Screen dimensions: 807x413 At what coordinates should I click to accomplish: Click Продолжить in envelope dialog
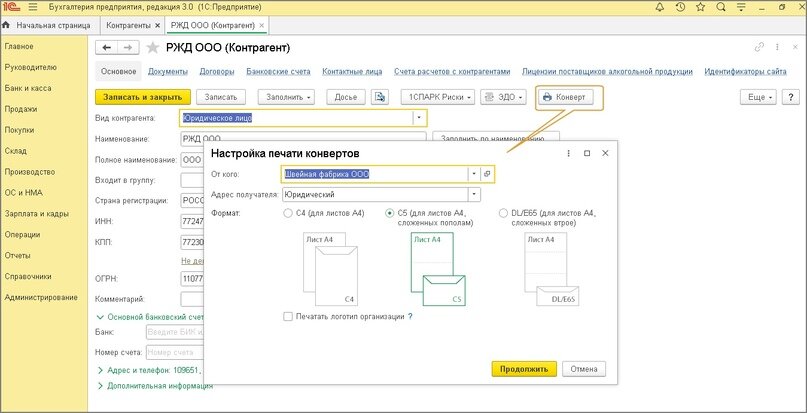coord(524,369)
